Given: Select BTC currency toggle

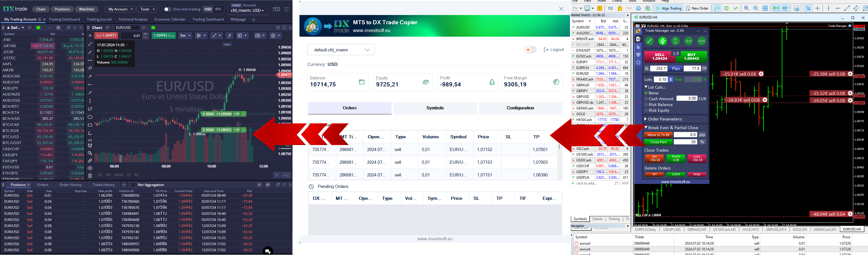Looking at the screenshot, I should pyautogui.click(x=219, y=10).
